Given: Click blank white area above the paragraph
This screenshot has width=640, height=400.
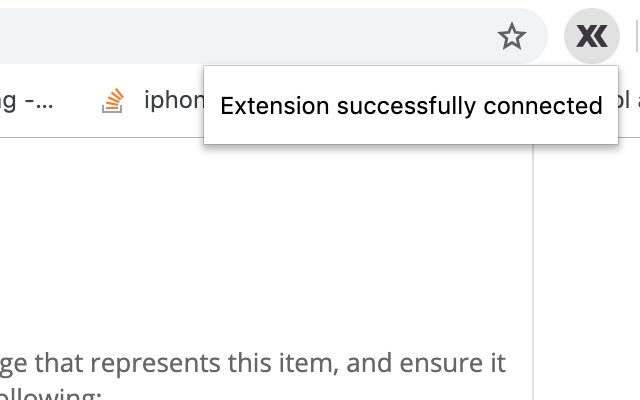Looking at the screenshot, I should 260,240.
